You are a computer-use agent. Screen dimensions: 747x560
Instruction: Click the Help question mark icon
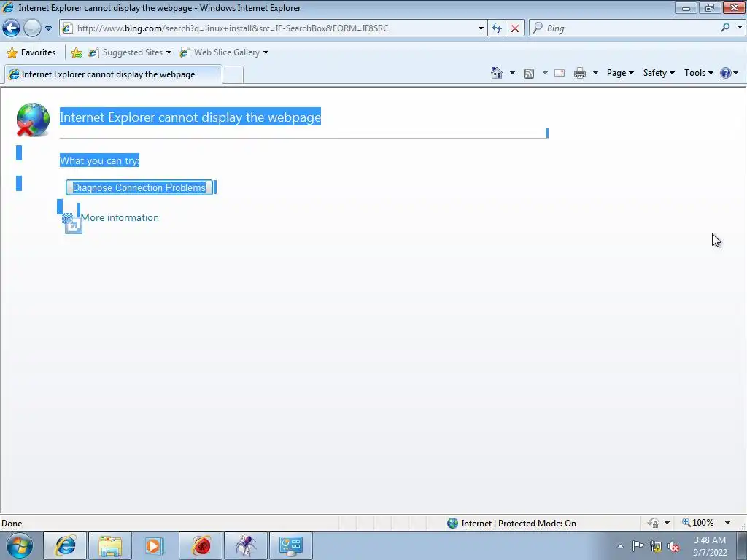726,73
